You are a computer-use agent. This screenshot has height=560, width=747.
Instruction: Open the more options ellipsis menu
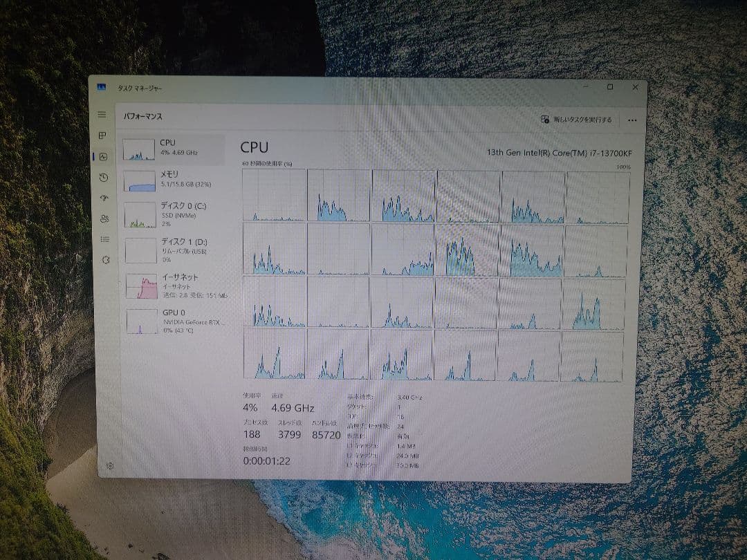(631, 118)
